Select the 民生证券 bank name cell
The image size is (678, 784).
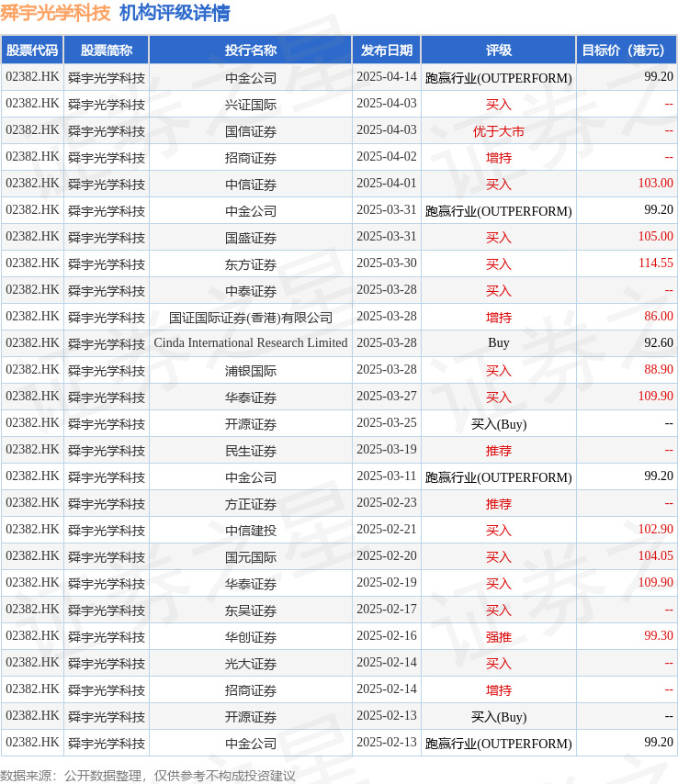click(x=251, y=451)
